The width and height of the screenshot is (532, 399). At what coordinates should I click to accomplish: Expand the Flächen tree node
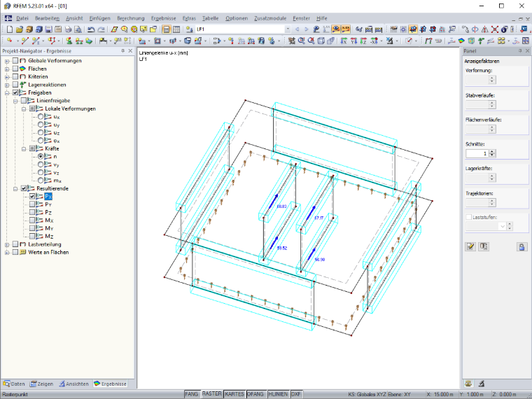tap(7, 69)
